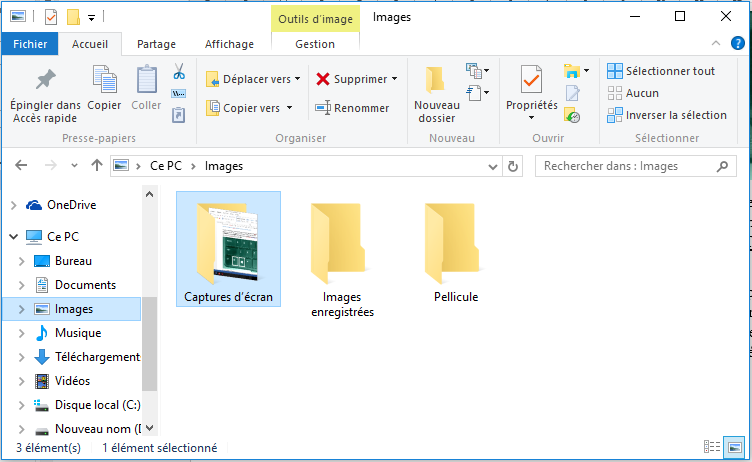Click the forward navigation arrow

point(50,166)
